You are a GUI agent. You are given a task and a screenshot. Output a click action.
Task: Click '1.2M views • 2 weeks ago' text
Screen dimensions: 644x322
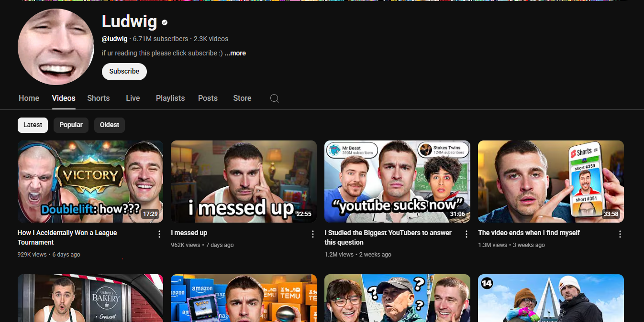pyautogui.click(x=358, y=255)
